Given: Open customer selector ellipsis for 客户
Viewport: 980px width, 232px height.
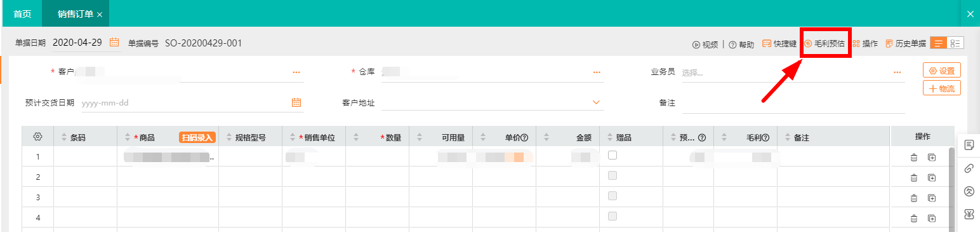Looking at the screenshot, I should tap(296, 72).
